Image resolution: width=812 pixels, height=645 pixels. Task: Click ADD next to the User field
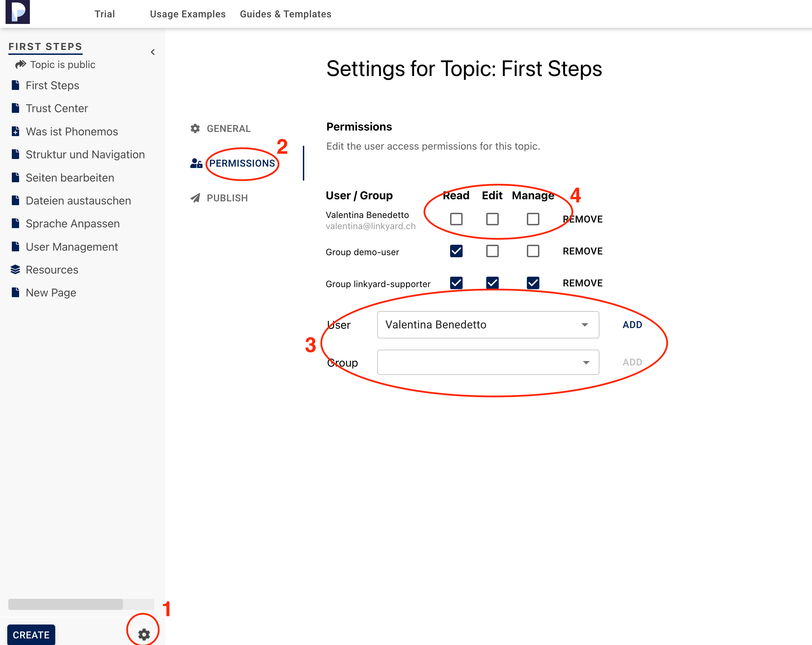click(632, 325)
